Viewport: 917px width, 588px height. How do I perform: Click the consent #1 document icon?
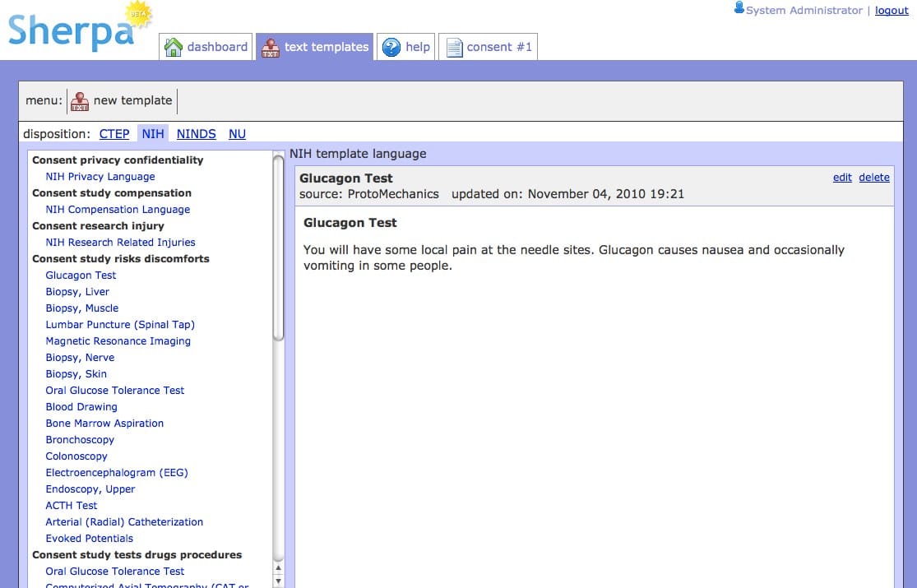(454, 48)
